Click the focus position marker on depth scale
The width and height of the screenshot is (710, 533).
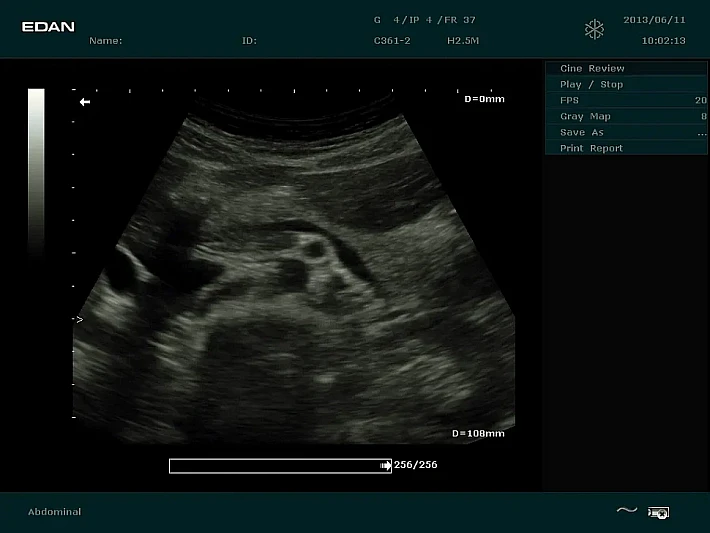(79, 320)
